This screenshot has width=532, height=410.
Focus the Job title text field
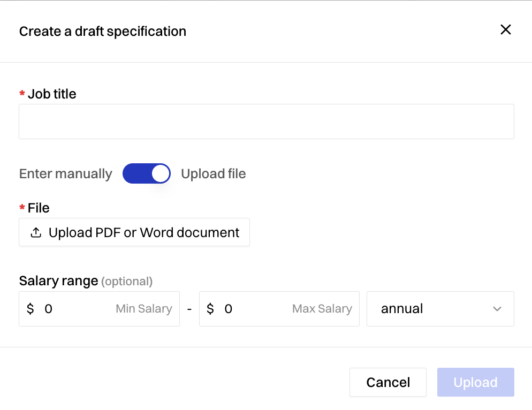click(x=267, y=122)
